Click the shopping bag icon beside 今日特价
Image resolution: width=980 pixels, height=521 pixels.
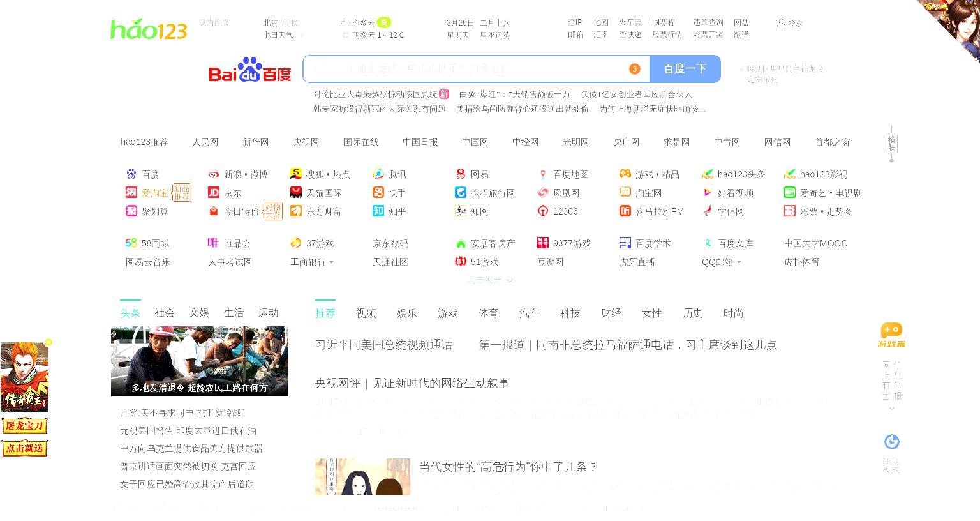pyautogui.click(x=214, y=211)
